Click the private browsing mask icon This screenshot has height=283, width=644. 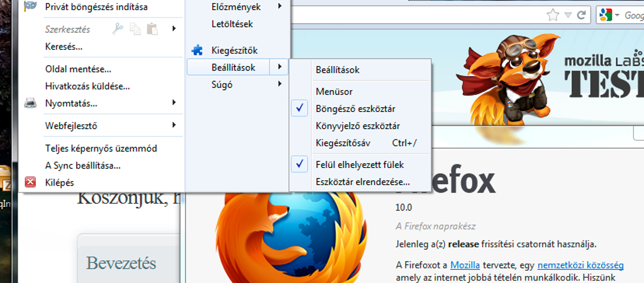(30, 6)
